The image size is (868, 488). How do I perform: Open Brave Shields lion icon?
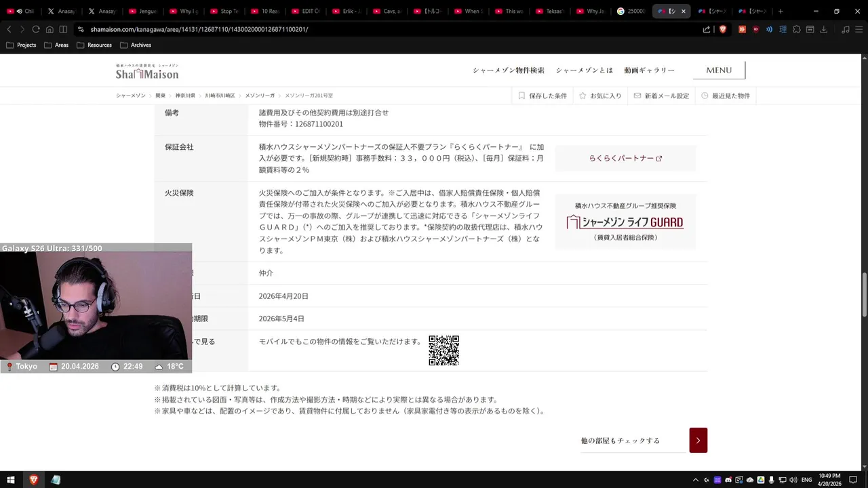722,29
